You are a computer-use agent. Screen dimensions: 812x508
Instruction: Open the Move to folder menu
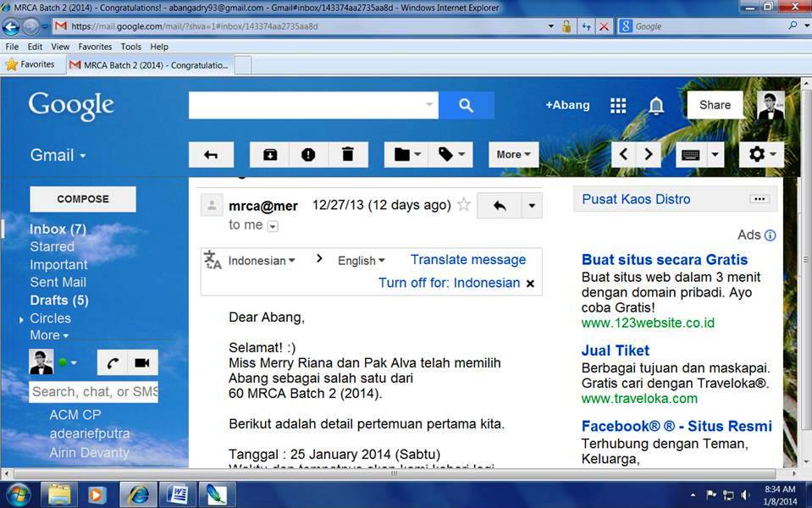click(406, 154)
